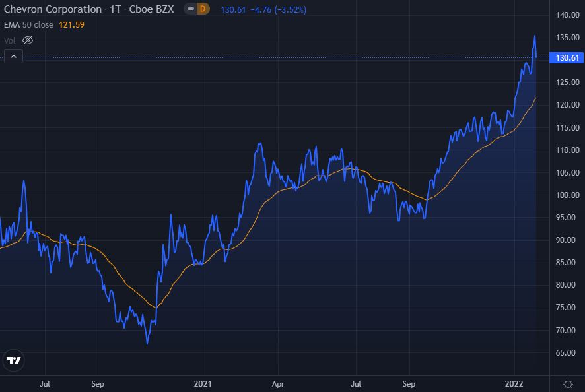Click the Vol indicator label
This screenshot has width=585, height=392.
click(10, 40)
